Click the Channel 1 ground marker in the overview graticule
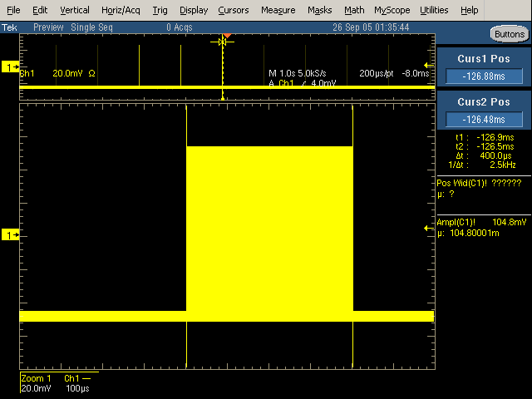The width and height of the screenshot is (532, 399). pyautogui.click(x=11, y=66)
